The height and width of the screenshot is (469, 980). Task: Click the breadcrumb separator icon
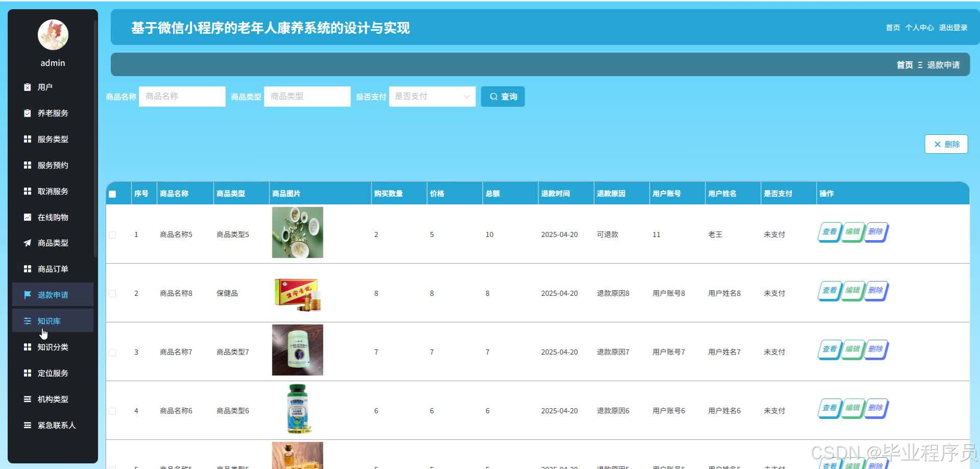[x=920, y=65]
